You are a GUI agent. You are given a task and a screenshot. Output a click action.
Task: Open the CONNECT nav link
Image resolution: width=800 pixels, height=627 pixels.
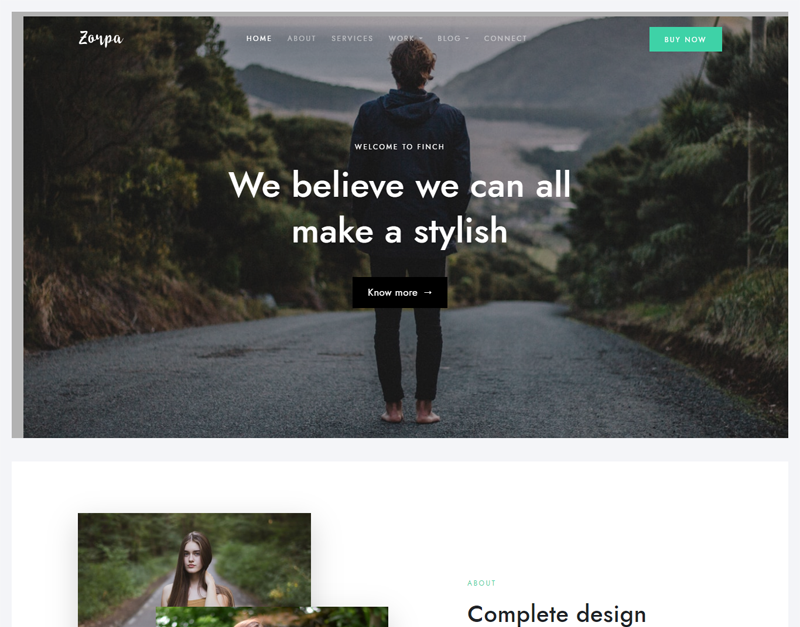(505, 38)
